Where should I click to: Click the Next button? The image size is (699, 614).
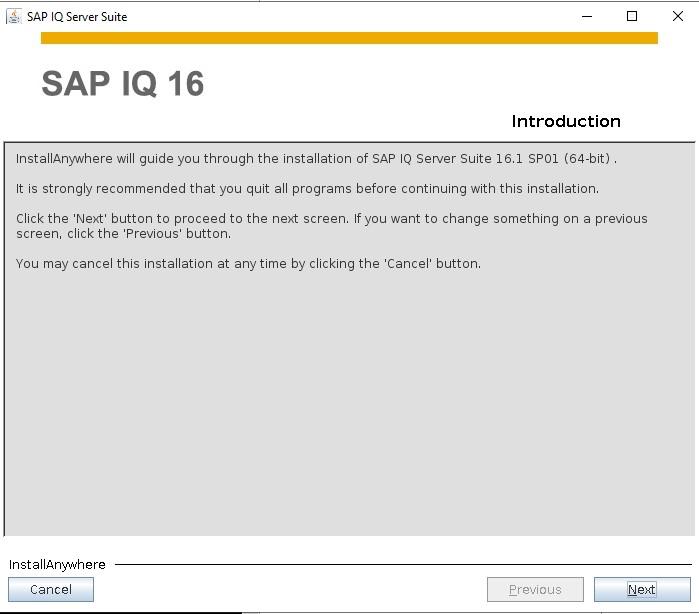pos(642,589)
